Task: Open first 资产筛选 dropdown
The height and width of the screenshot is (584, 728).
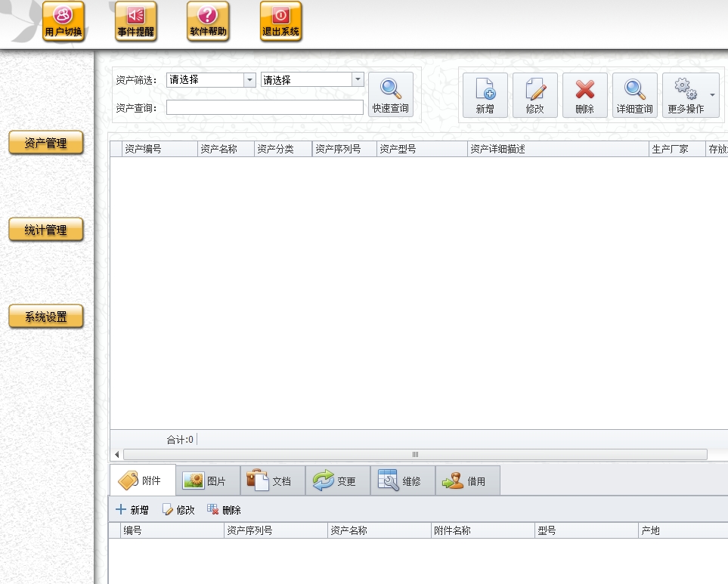Action: click(249, 80)
